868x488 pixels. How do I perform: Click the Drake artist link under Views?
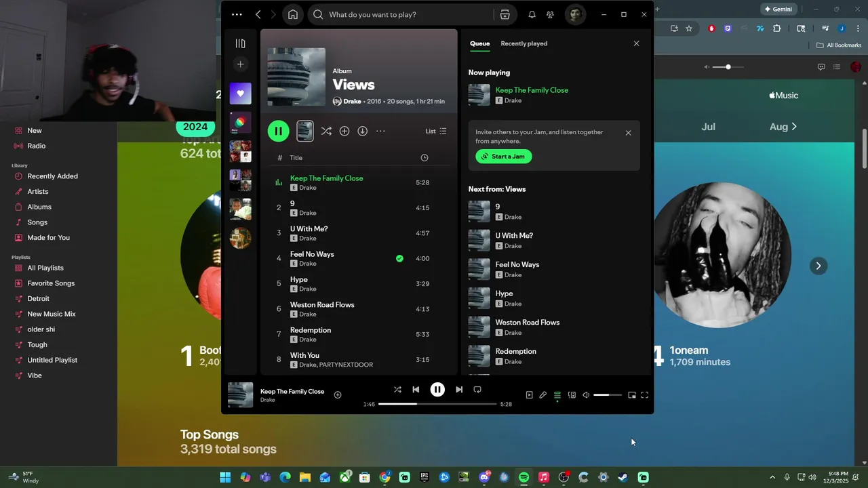[x=352, y=101]
